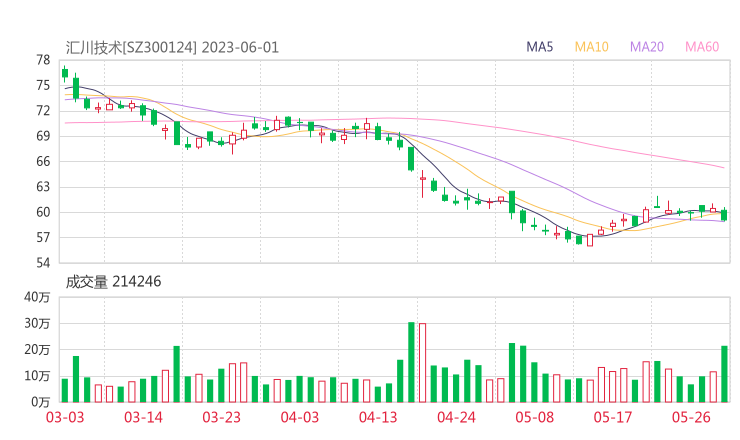
Task: Click the 05-26 date axis label
Action: tap(691, 417)
